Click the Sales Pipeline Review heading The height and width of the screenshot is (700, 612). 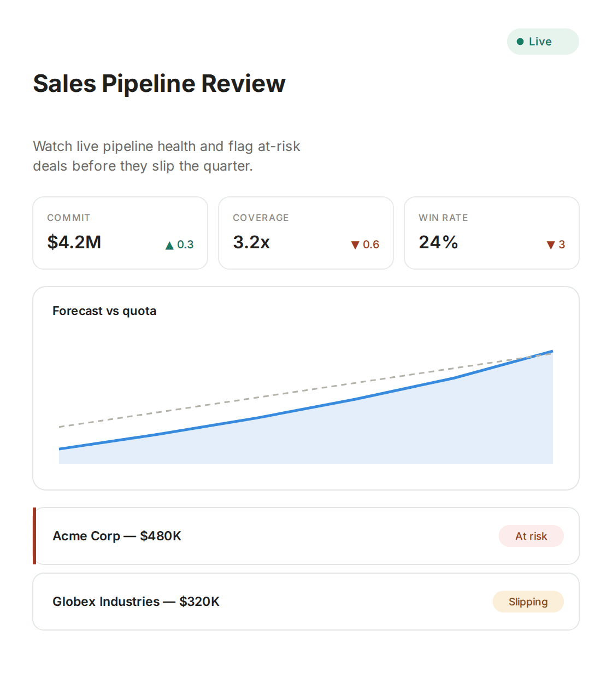pos(159,84)
